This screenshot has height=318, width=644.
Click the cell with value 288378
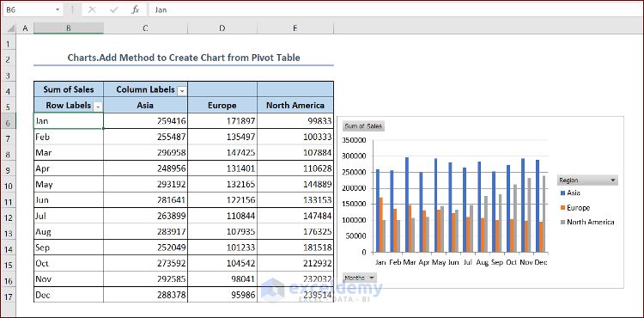click(145, 295)
